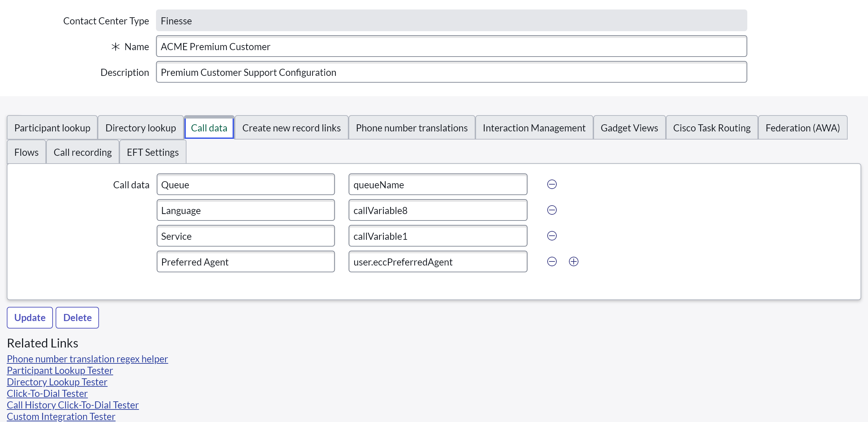
Task: Remove the Language call data row
Action: 552,210
